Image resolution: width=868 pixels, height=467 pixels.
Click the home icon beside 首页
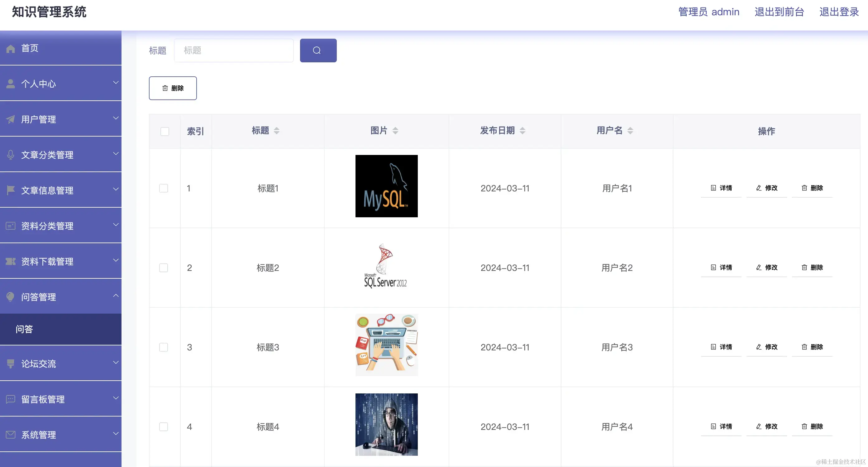(x=11, y=49)
